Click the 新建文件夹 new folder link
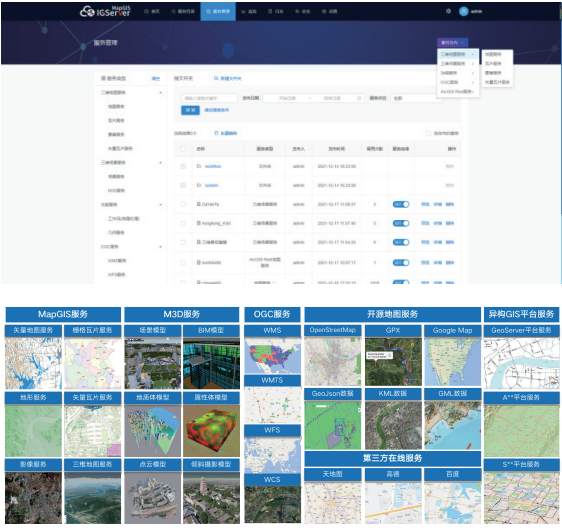The image size is (562, 528). pos(231,78)
